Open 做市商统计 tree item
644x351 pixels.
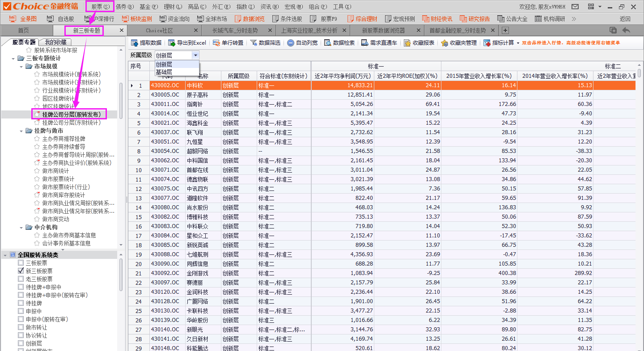pos(55,171)
